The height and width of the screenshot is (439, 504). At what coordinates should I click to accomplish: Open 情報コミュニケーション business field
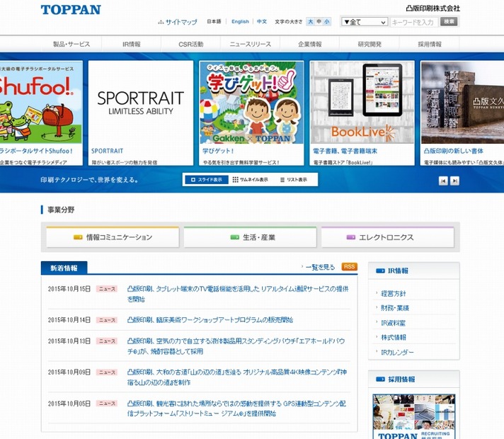(x=113, y=237)
